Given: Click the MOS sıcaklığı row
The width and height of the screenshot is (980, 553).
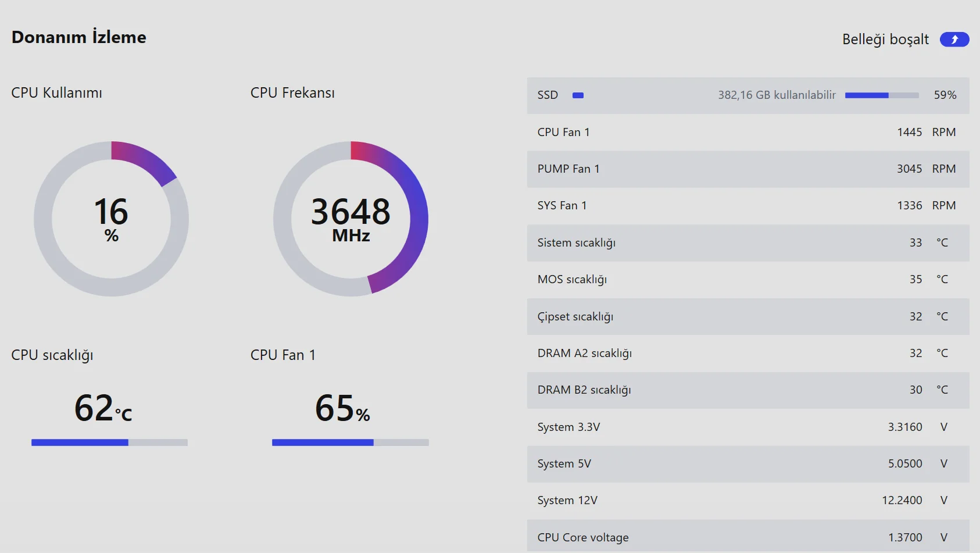Looking at the screenshot, I should (x=747, y=279).
